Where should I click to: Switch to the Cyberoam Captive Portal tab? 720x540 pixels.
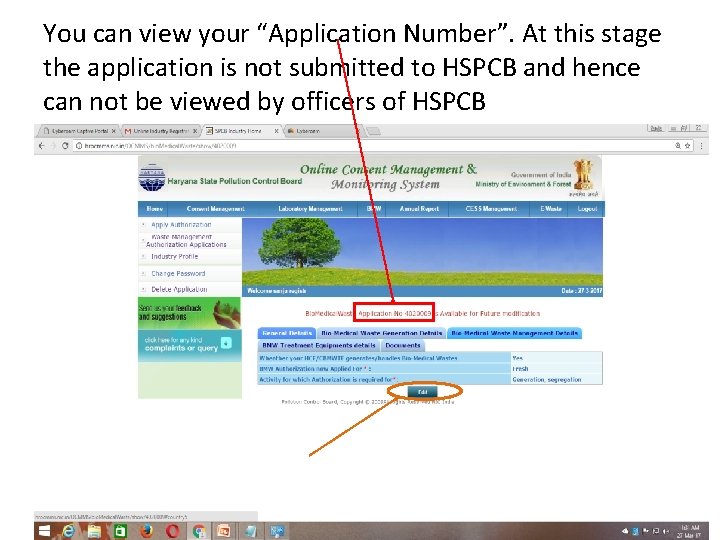point(76,131)
